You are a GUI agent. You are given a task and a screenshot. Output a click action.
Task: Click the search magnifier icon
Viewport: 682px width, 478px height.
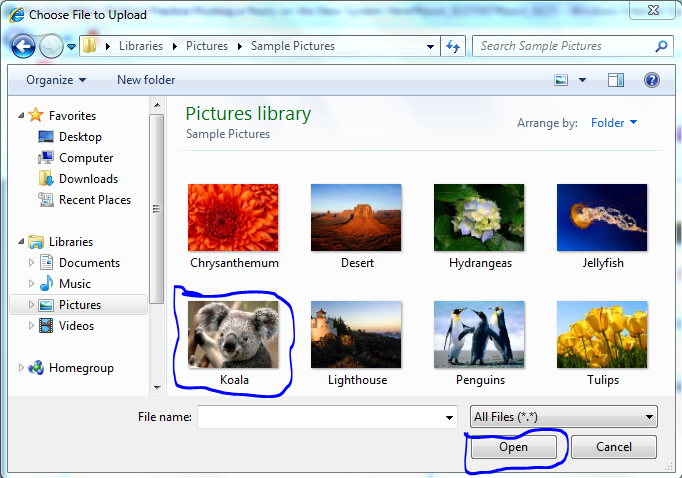point(661,46)
